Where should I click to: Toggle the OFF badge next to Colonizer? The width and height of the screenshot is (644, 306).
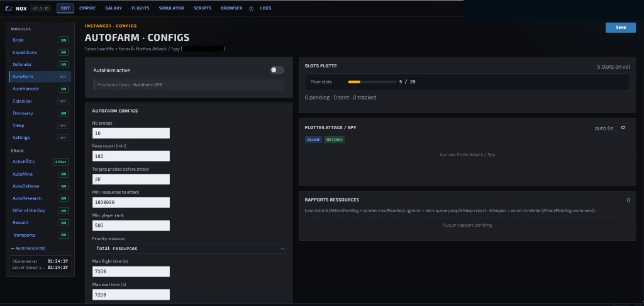click(x=63, y=101)
